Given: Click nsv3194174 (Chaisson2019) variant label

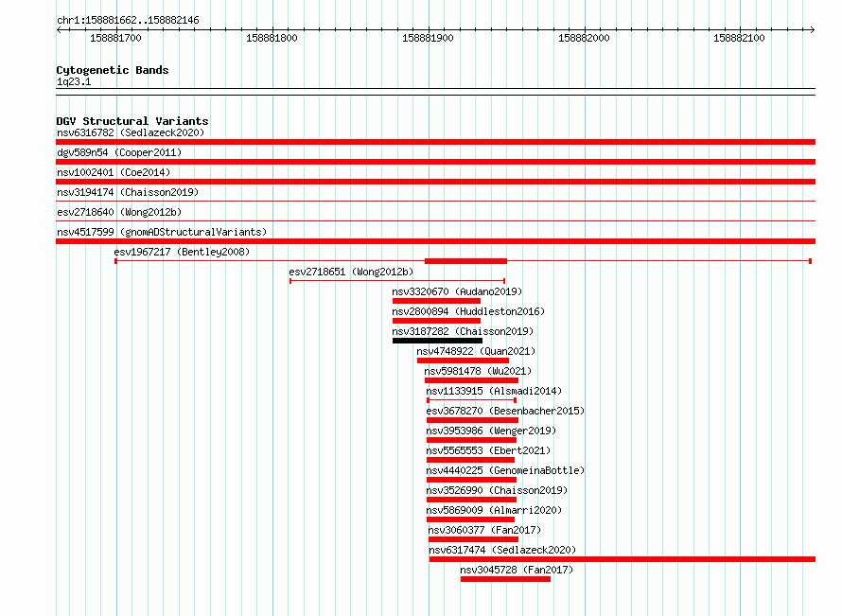Looking at the screenshot, I should (x=128, y=192).
